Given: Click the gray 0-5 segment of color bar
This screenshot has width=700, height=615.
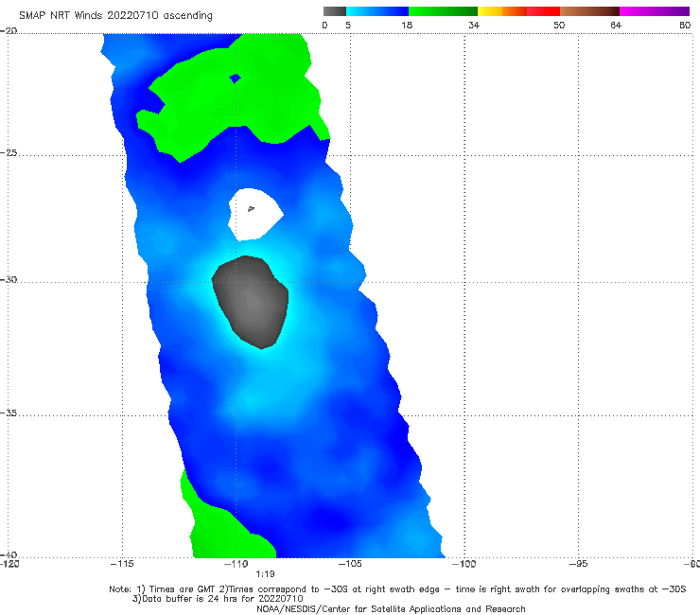Looking at the screenshot, I should pyautogui.click(x=335, y=11).
